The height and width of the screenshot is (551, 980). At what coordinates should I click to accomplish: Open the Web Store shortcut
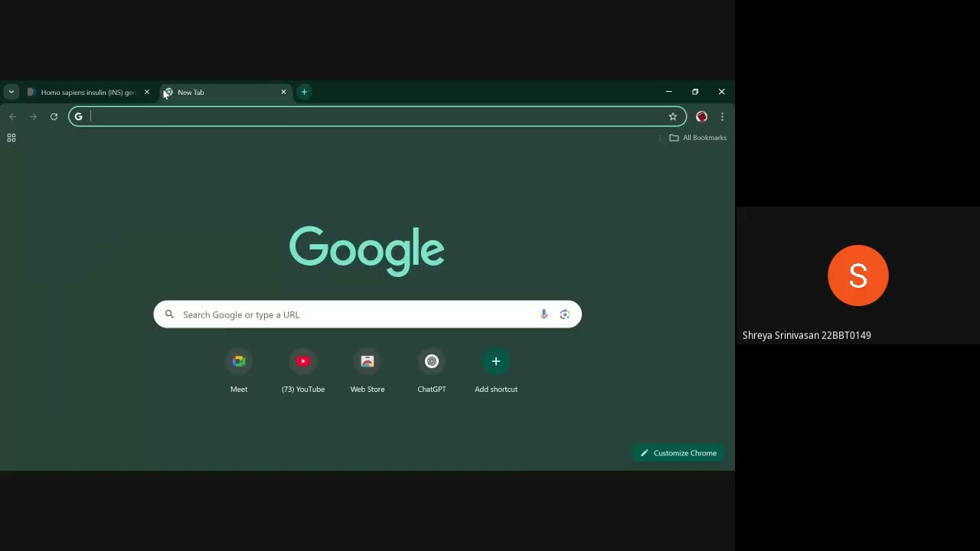point(367,372)
